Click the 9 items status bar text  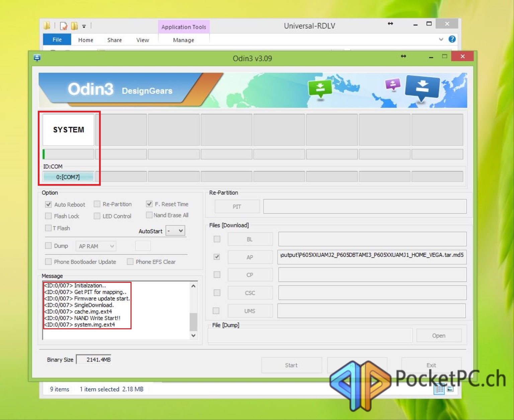pos(60,389)
